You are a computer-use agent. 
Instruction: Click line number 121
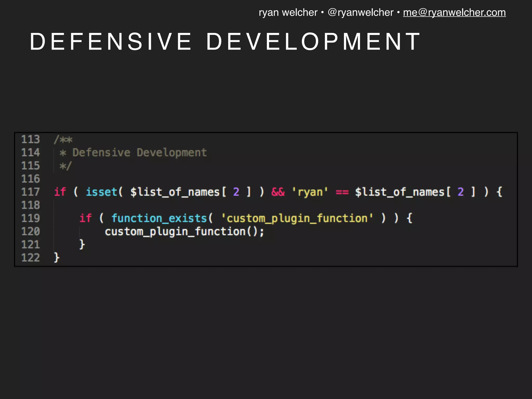30,245
